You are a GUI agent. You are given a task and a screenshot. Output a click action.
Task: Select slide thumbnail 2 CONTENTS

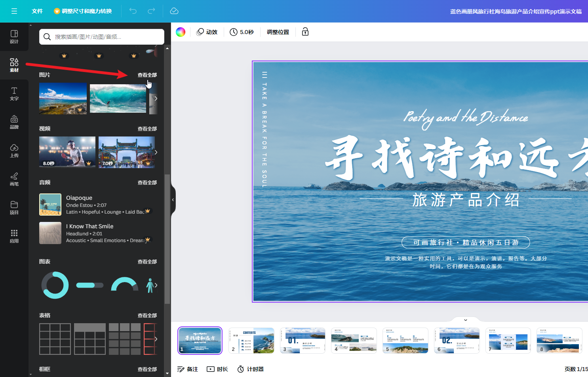(x=251, y=341)
